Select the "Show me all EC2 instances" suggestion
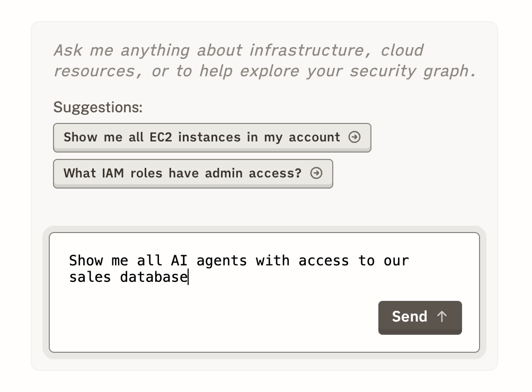This screenshot has width=532, height=392. (x=201, y=137)
